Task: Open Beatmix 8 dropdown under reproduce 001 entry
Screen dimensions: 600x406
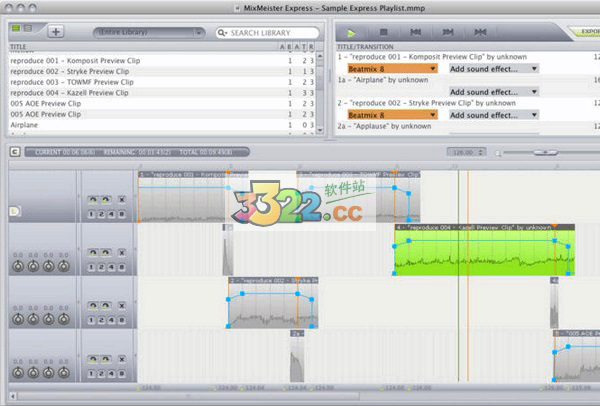Action: (392, 69)
